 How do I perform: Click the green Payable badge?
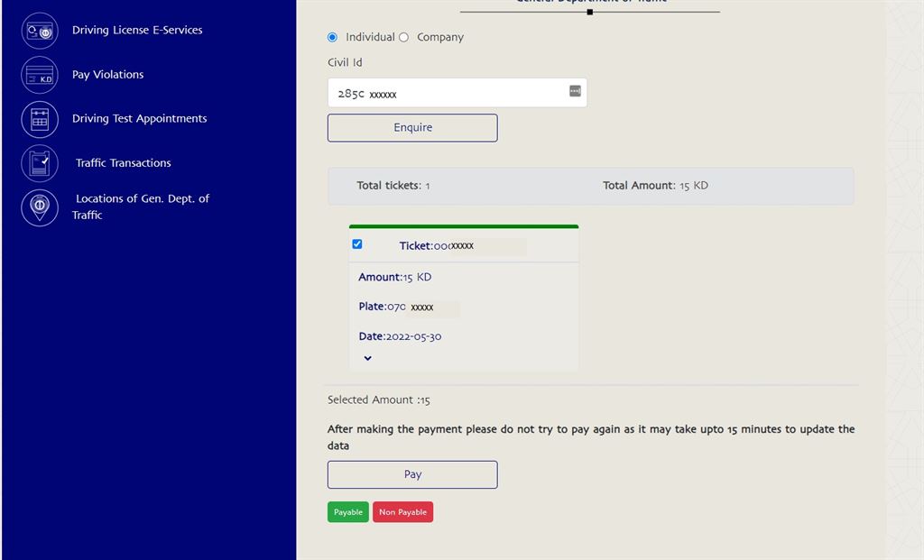[x=347, y=512]
